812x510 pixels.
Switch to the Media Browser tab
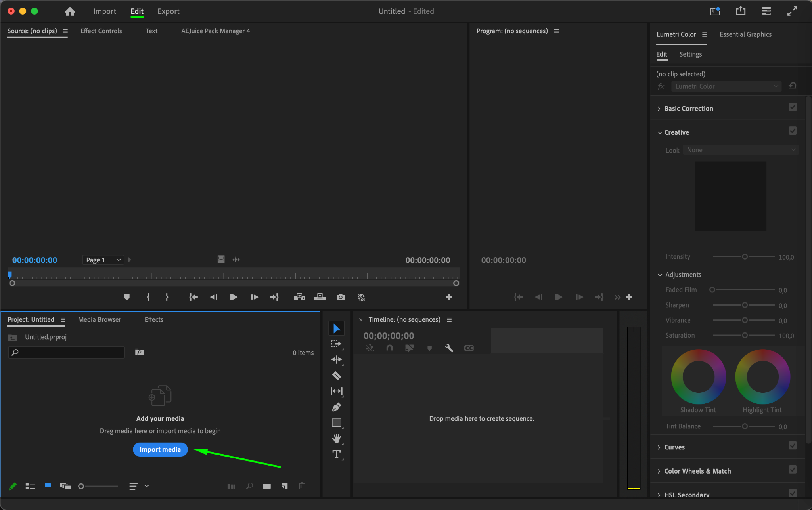pos(100,319)
